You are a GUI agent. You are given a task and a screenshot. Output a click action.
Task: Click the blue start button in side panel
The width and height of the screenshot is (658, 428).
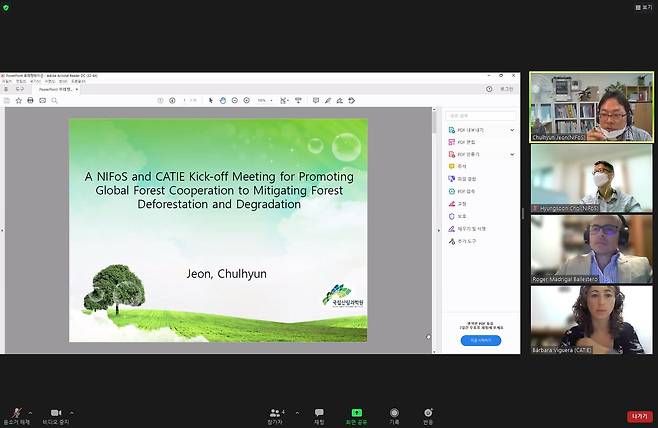click(x=480, y=340)
